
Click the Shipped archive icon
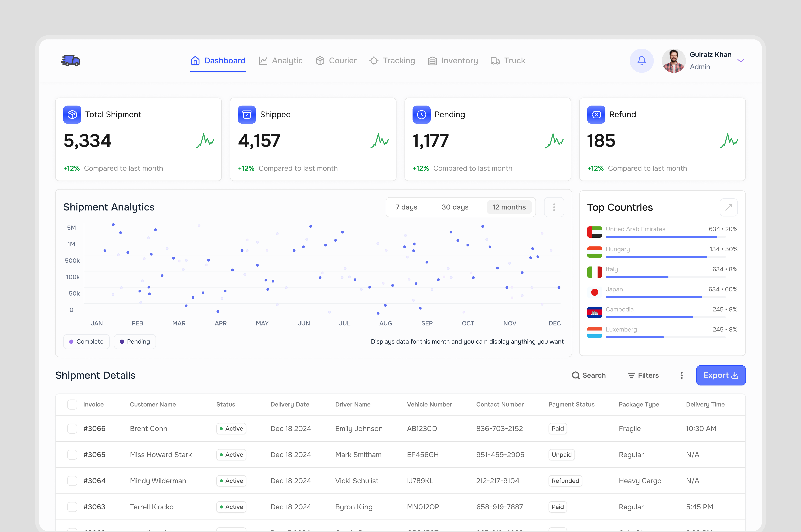click(x=247, y=115)
